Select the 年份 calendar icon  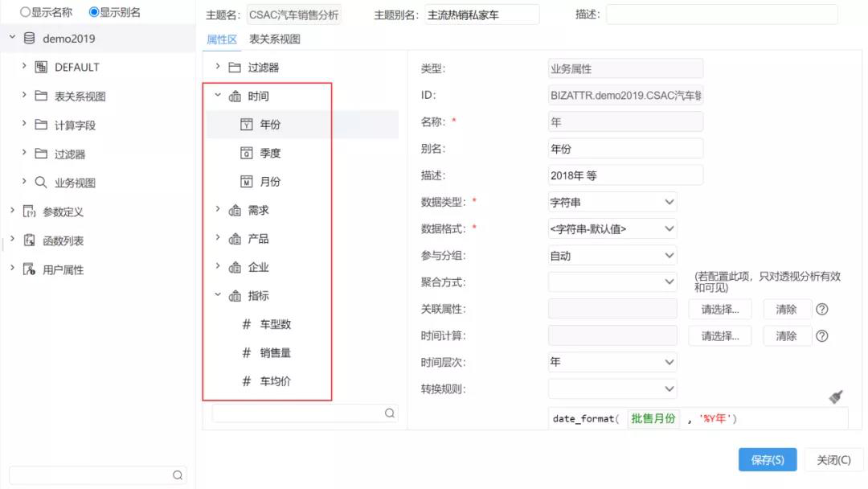pos(247,125)
